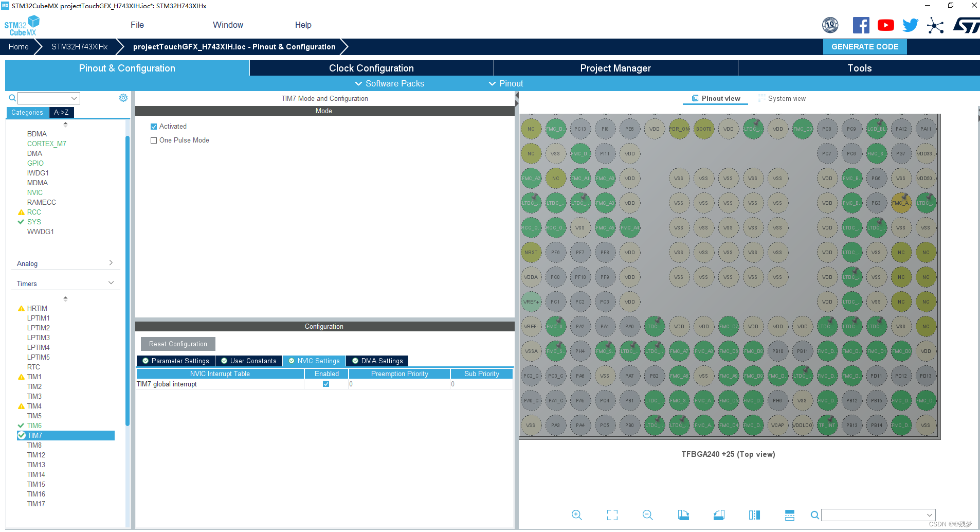Click the Reset Configuration button

pyautogui.click(x=178, y=344)
